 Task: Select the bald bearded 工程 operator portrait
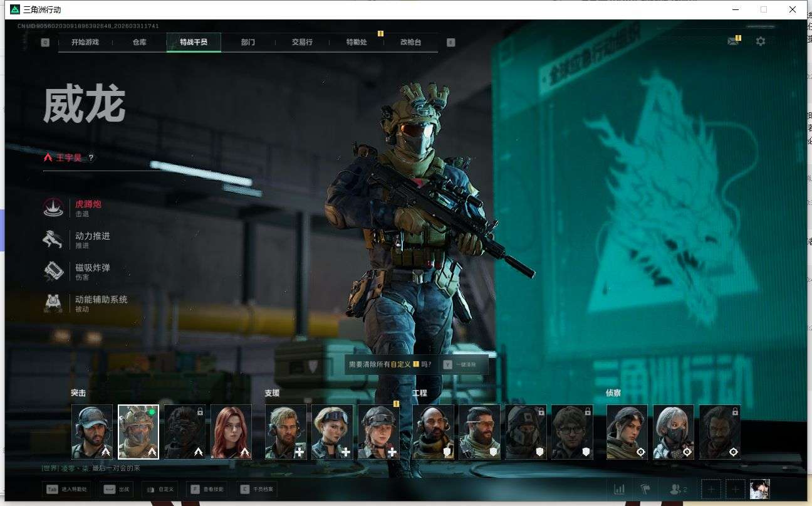pyautogui.click(x=433, y=432)
